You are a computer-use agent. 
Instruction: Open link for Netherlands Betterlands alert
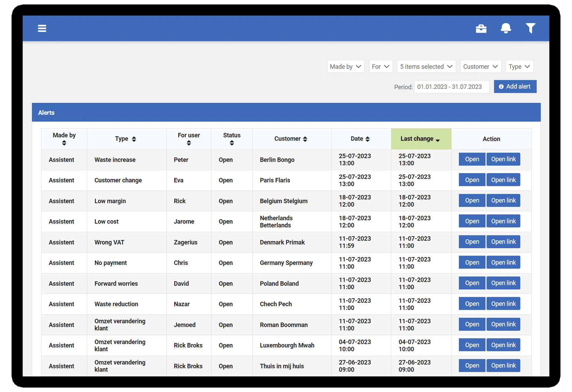click(x=503, y=221)
